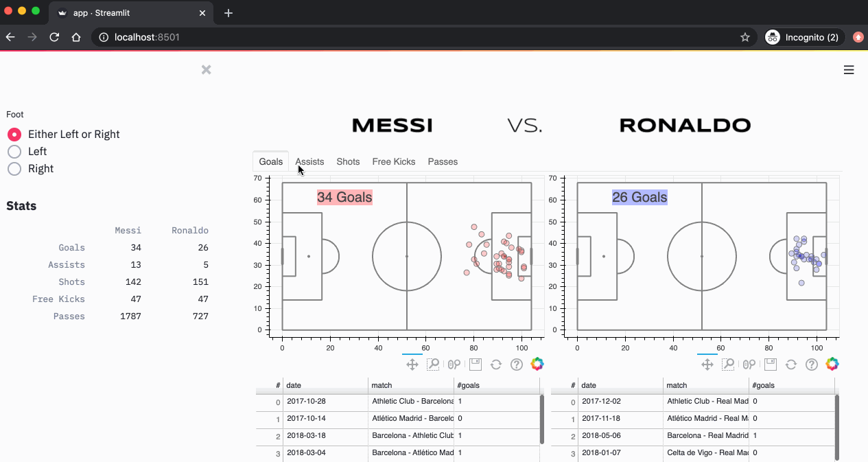Image resolution: width=868 pixels, height=462 pixels.
Task: Sort Messi table by match column
Action: coord(410,385)
